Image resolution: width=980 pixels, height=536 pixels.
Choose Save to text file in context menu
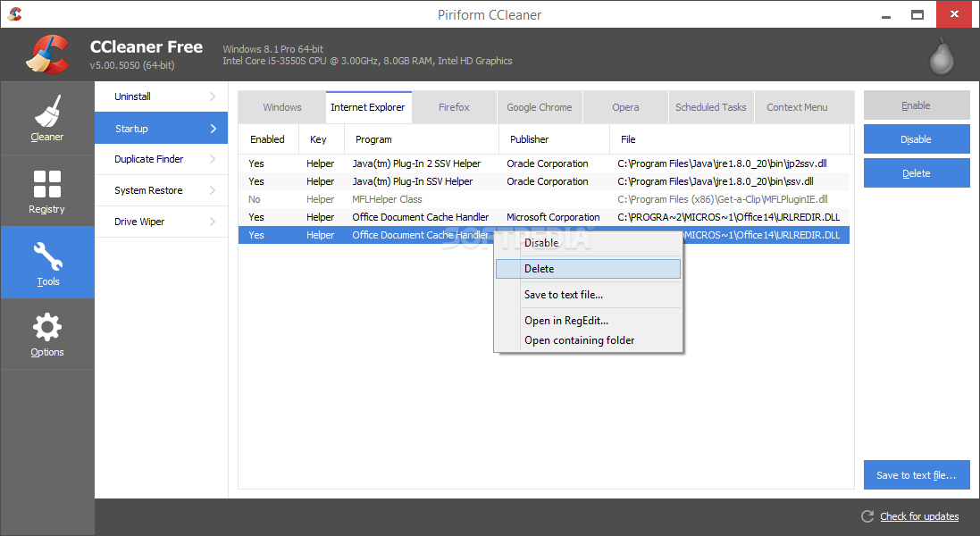588,295
